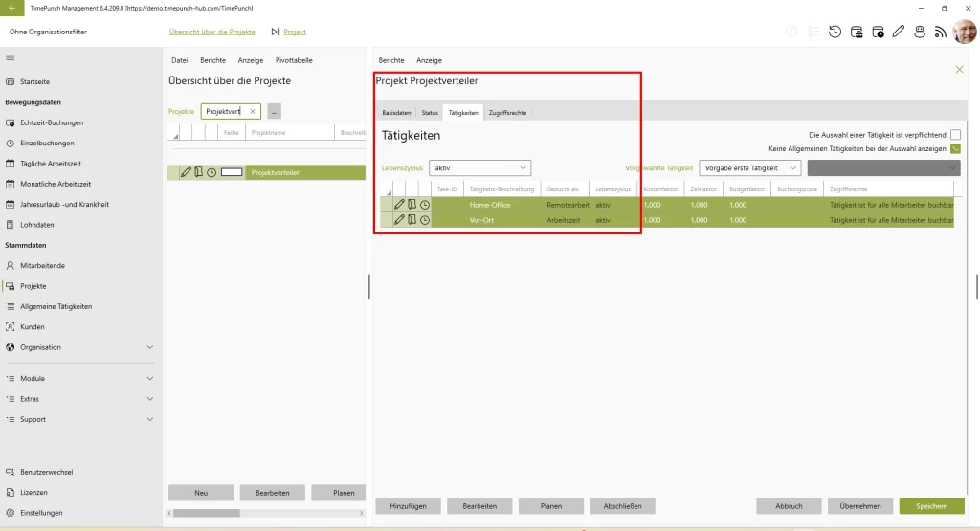This screenshot has width=980, height=531.
Task: Expand the Module section in sidebar
Action: pos(150,379)
